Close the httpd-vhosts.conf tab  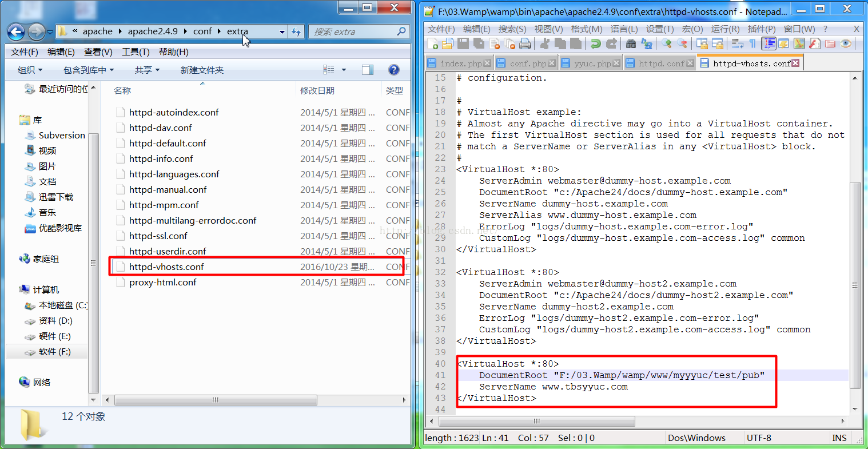point(795,63)
